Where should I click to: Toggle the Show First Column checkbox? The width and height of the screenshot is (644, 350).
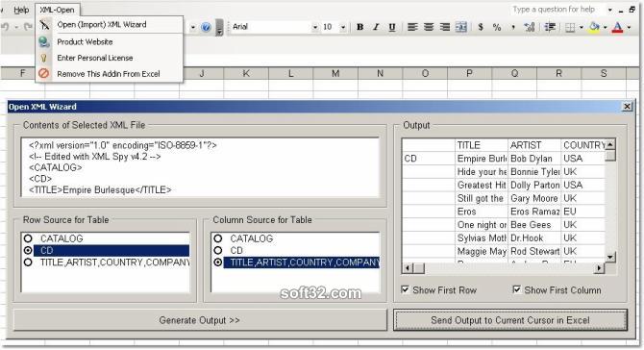click(x=517, y=289)
